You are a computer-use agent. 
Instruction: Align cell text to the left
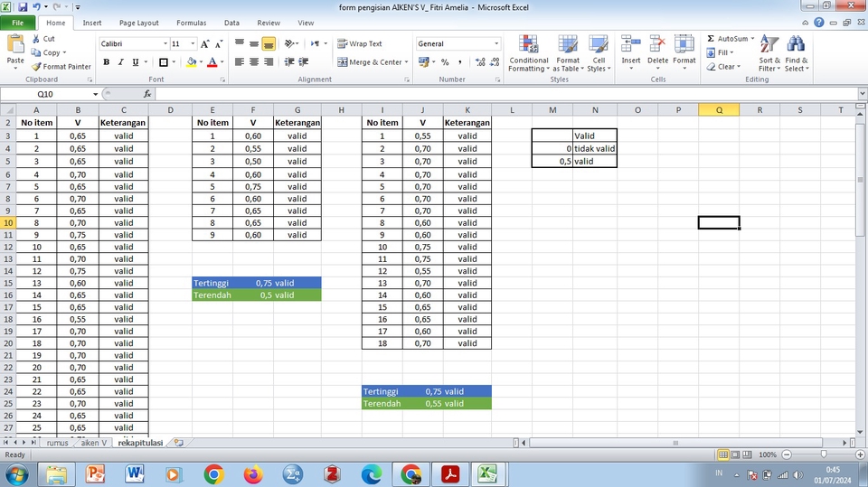point(239,62)
